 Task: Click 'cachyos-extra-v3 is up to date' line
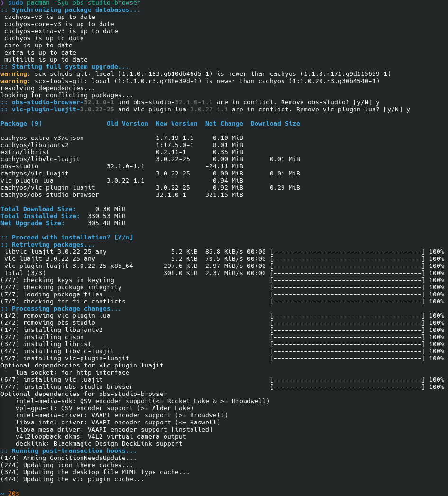[x=61, y=31]
